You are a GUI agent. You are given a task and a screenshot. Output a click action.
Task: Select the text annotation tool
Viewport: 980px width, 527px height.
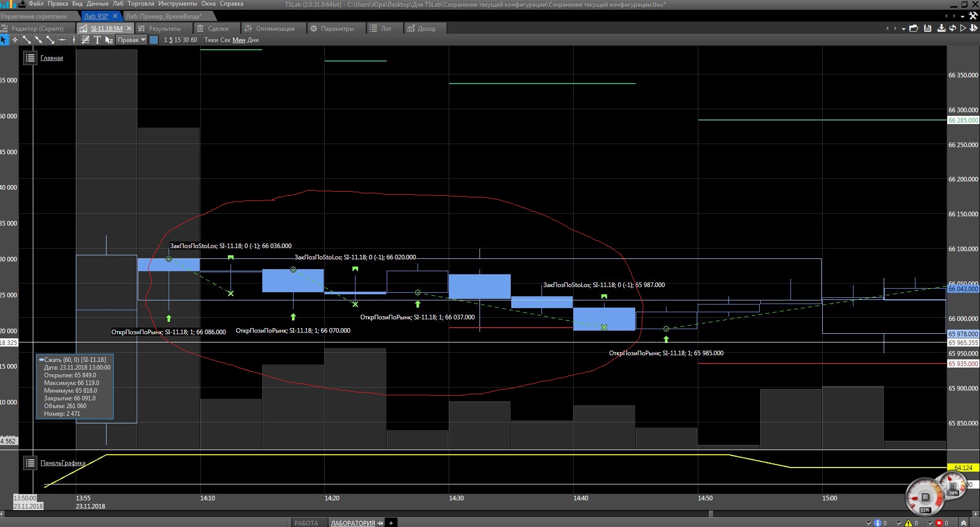[97, 40]
